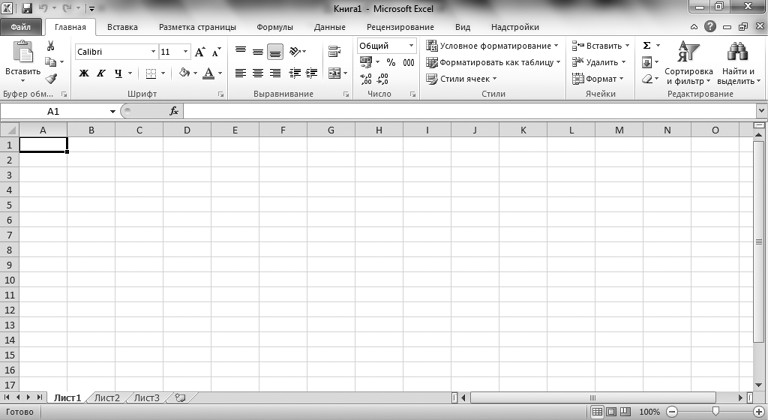Click the increase font size icon
Image resolution: width=768 pixels, height=420 pixels.
(201, 51)
